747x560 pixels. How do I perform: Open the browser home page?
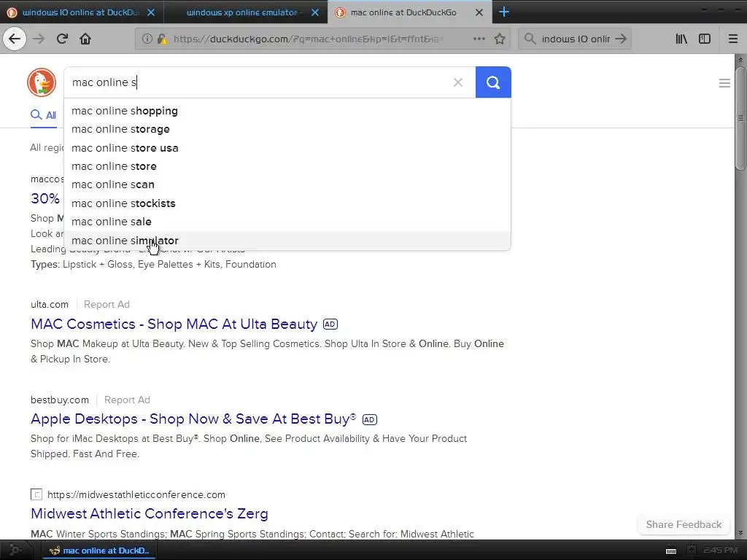click(85, 39)
